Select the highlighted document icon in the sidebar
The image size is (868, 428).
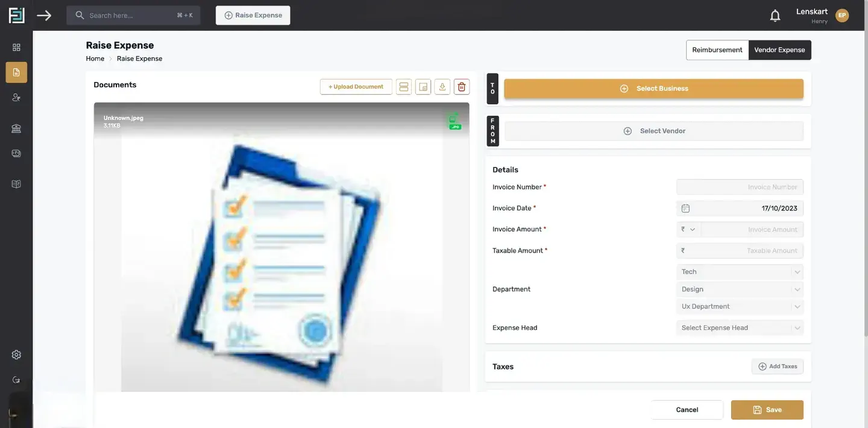16,72
